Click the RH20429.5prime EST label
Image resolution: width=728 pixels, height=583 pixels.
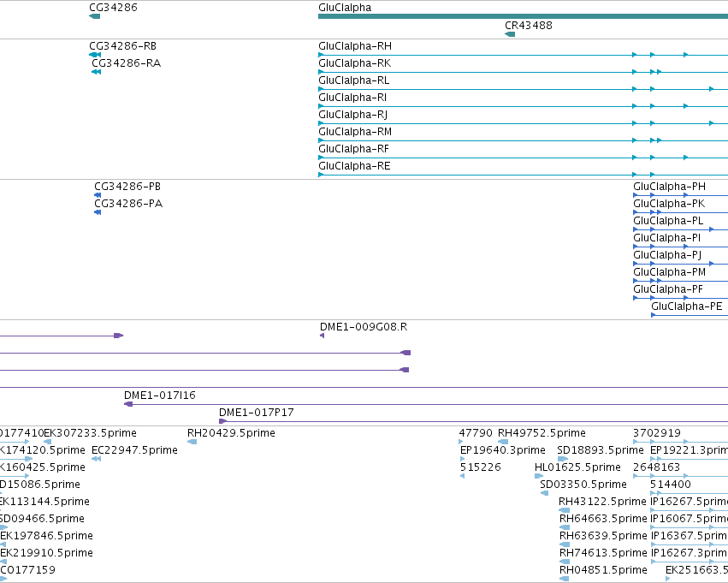231,433
